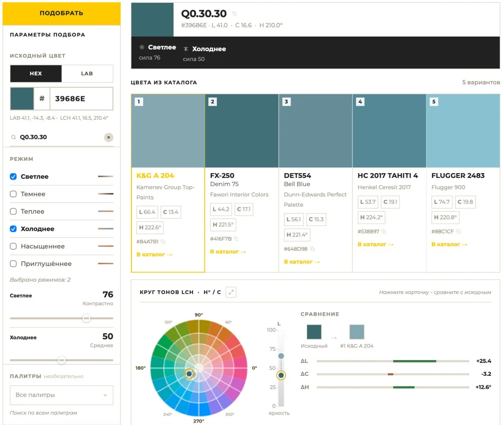Select the HEX tab

(x=36, y=74)
